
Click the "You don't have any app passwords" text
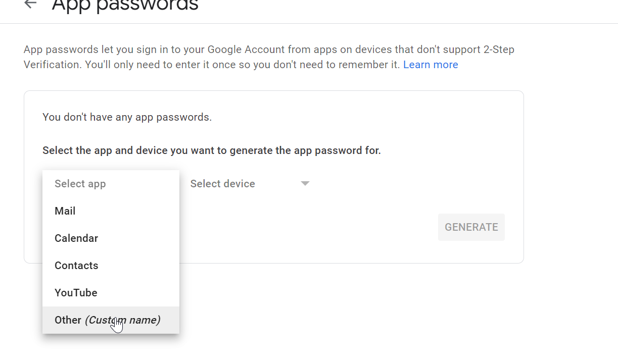[127, 117]
